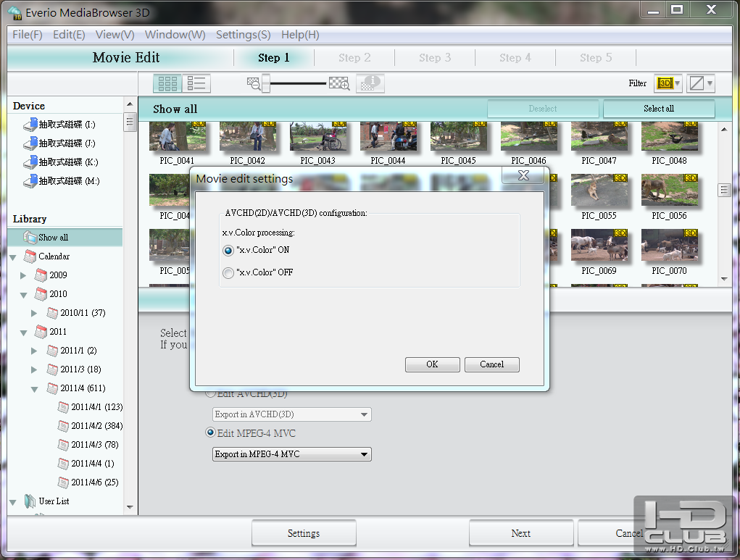
Task: Open 2010/11 (37) month folder
Action: click(x=76, y=313)
